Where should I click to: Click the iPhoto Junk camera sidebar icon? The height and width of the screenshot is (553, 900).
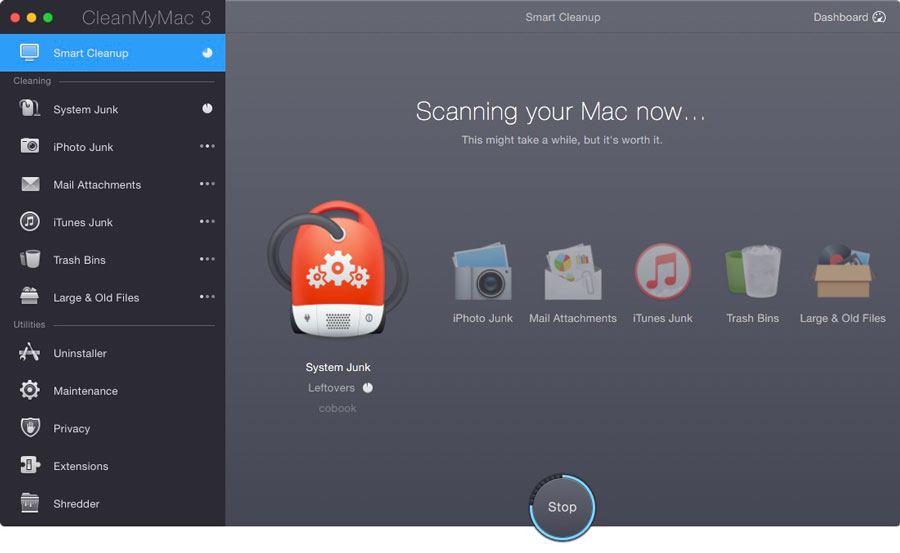(x=30, y=146)
